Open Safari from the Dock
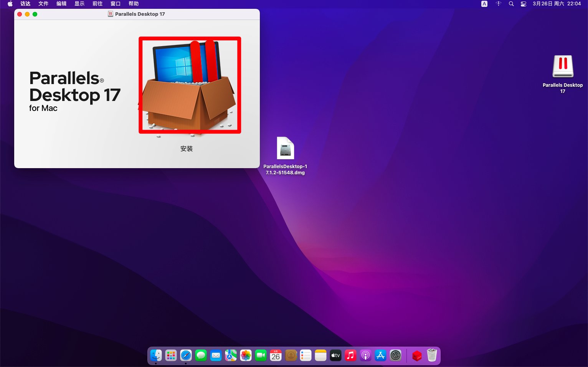Image resolution: width=588 pixels, height=367 pixels. [x=186, y=355]
